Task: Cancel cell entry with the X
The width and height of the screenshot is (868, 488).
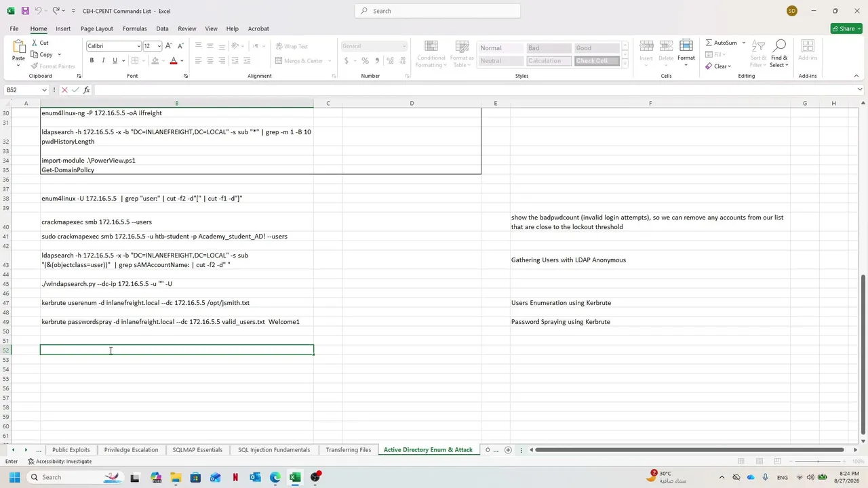Action: tap(64, 90)
